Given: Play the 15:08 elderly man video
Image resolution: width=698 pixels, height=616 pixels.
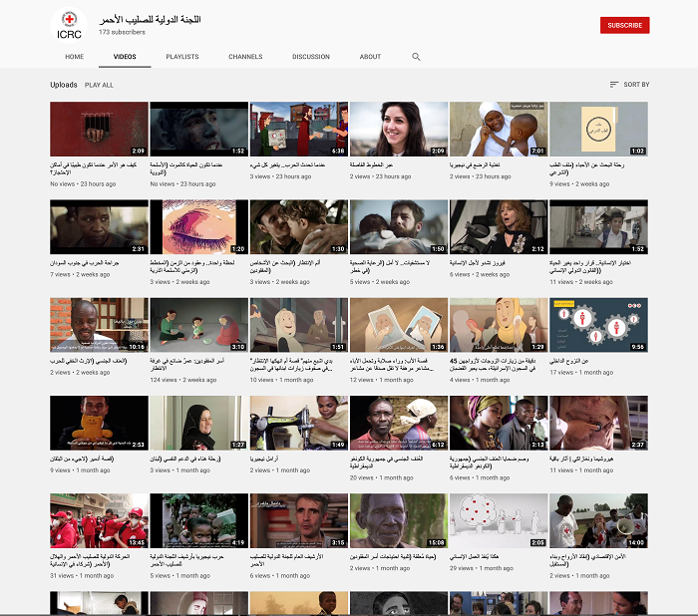Looking at the screenshot, I should [x=398, y=520].
